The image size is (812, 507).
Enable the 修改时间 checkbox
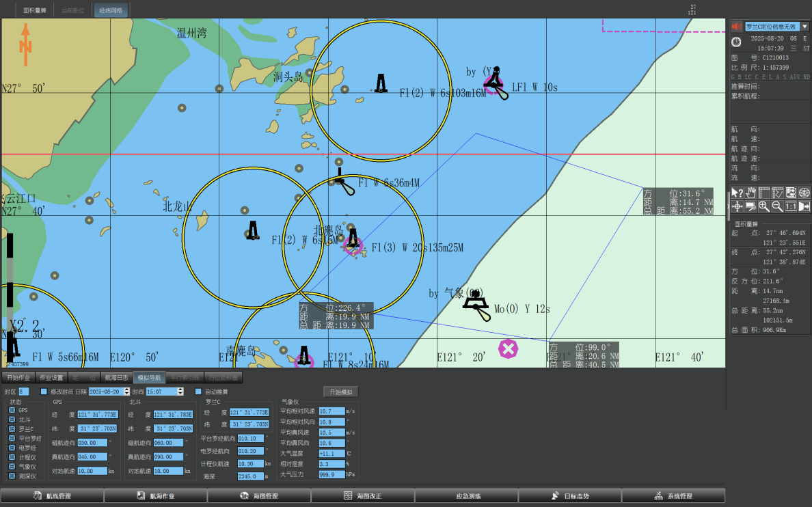44,392
